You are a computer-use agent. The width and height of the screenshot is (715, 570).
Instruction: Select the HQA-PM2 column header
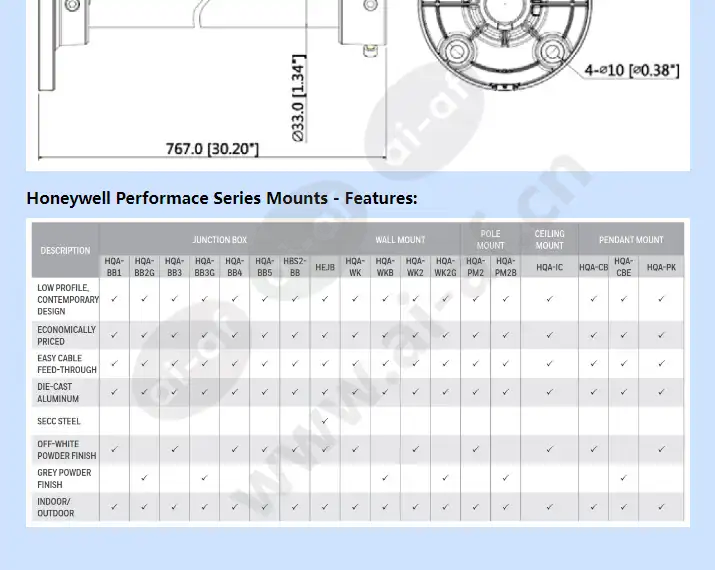pyautogui.click(x=475, y=267)
